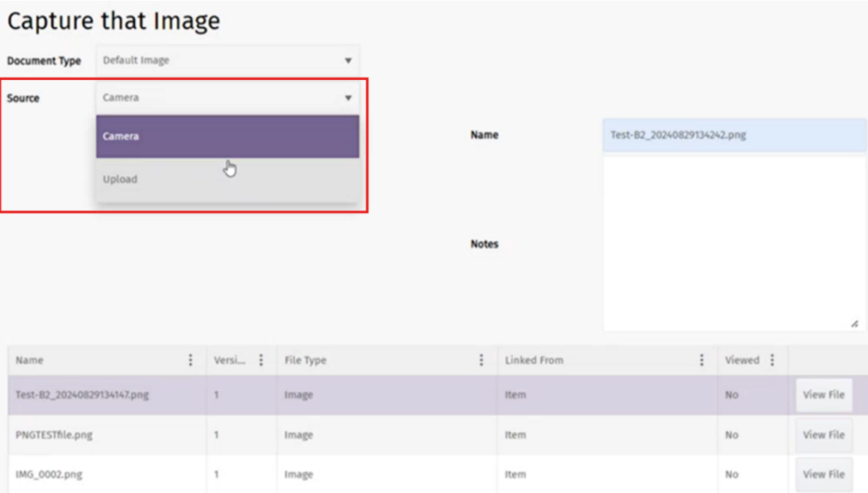The width and height of the screenshot is (868, 493).
Task: Grab the Notes resize handle corner
Action: 855,324
